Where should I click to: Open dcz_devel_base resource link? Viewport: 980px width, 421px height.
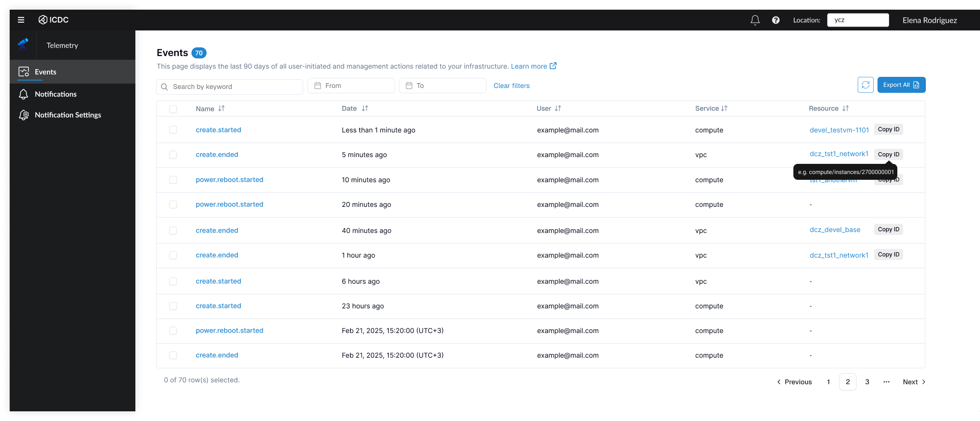835,230
